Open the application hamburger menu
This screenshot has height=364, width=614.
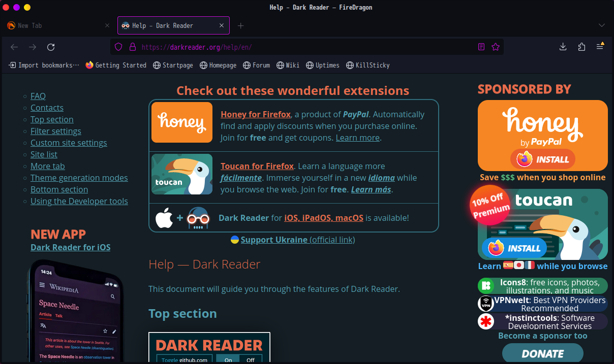tap(600, 47)
